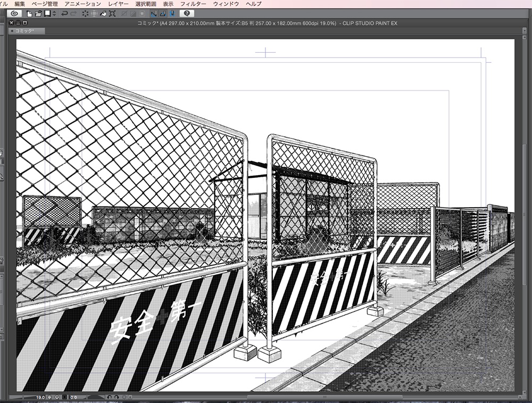
Task: Zoom out with the minus button
Action: 49,397
